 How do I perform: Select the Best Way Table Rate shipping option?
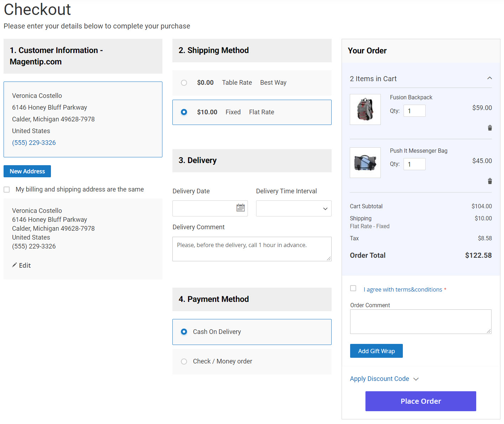click(184, 82)
